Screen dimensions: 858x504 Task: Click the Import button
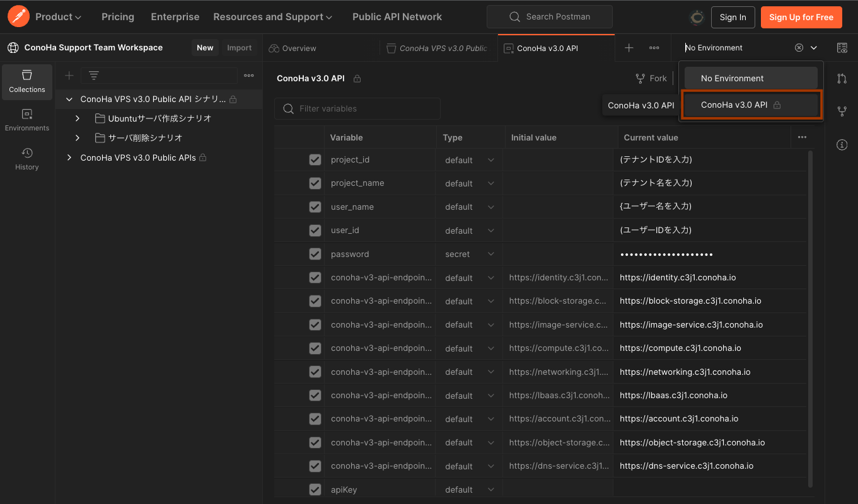pos(239,48)
